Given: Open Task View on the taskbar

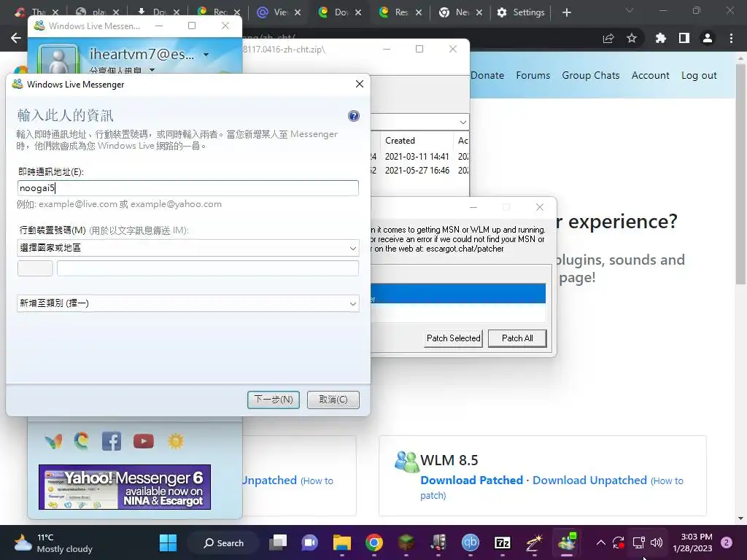Looking at the screenshot, I should pos(278,542).
